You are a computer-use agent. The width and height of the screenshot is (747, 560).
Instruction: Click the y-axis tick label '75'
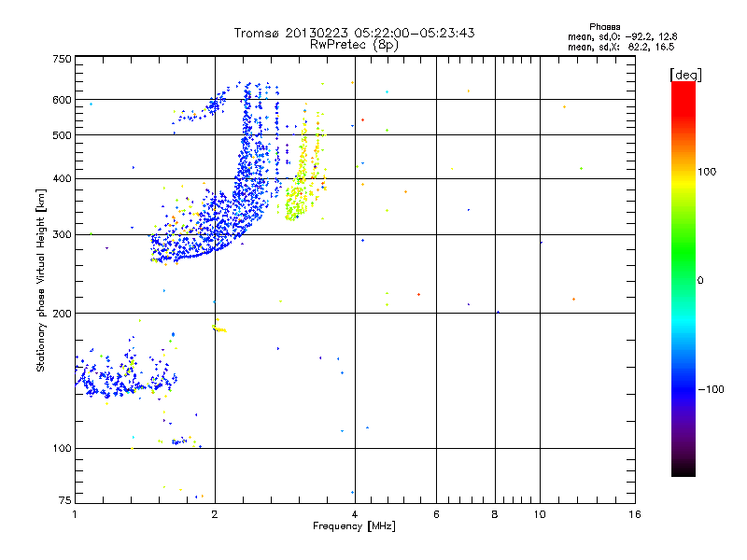[x=65, y=500]
